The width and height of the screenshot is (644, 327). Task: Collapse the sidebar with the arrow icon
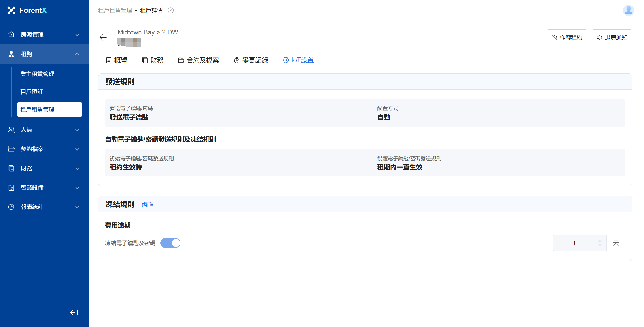click(74, 312)
